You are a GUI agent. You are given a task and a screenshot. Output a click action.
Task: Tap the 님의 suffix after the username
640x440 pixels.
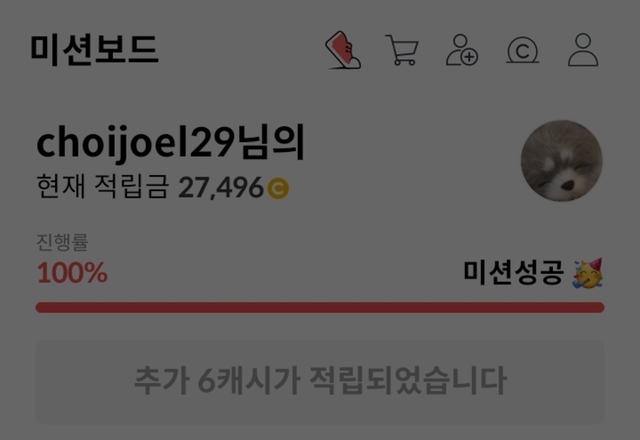(272, 143)
